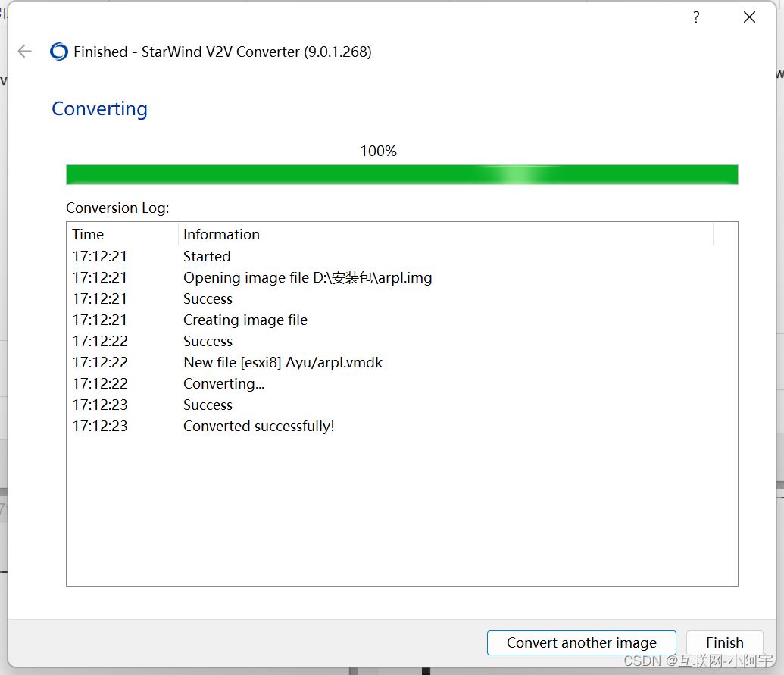The image size is (784, 675).
Task: Select the 'Creating image file' log entry
Action: pyautogui.click(x=402, y=320)
